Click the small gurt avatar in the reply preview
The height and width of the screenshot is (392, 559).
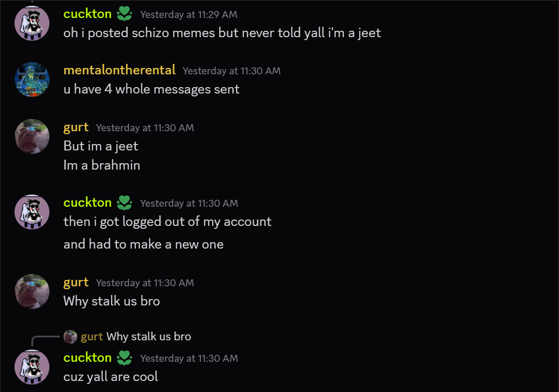pos(70,336)
